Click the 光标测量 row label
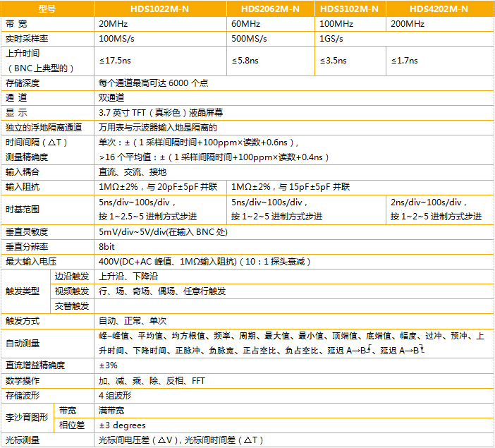 tap(23, 440)
